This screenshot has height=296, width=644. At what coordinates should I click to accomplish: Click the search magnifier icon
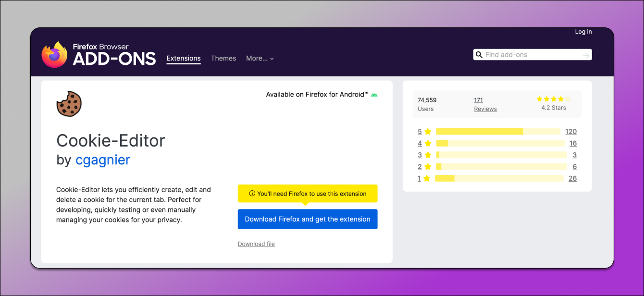click(479, 55)
